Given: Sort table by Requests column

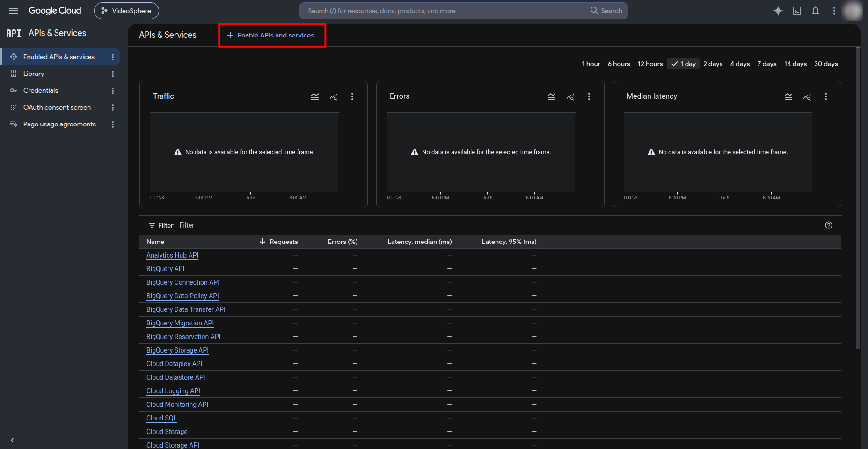Looking at the screenshot, I should click(279, 242).
